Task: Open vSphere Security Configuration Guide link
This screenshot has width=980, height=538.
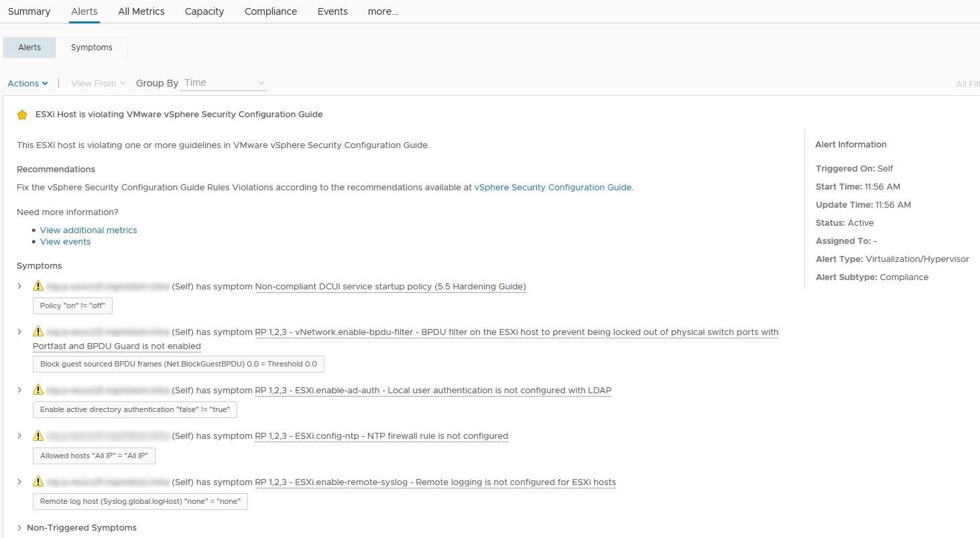Action: 553,188
